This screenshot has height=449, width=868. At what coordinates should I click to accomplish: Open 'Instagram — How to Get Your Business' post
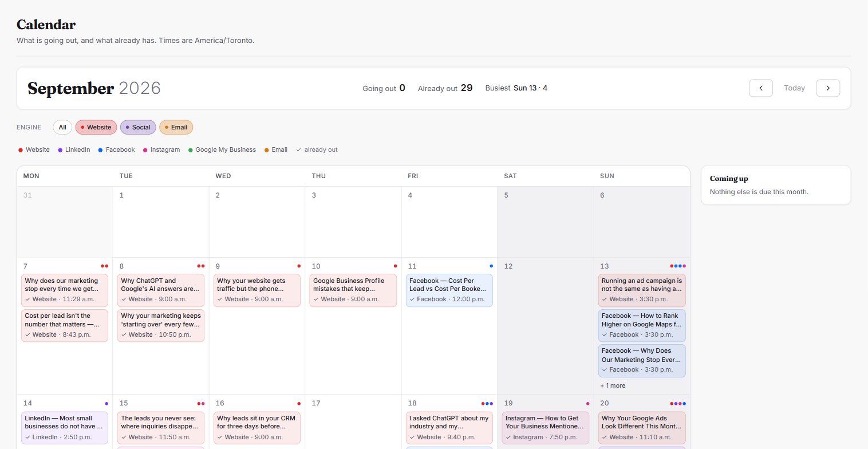coord(546,428)
